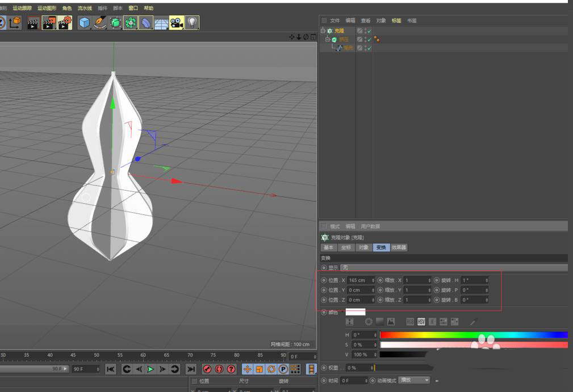Toggle the green enable checkmark on 克隆 object

[x=368, y=31]
